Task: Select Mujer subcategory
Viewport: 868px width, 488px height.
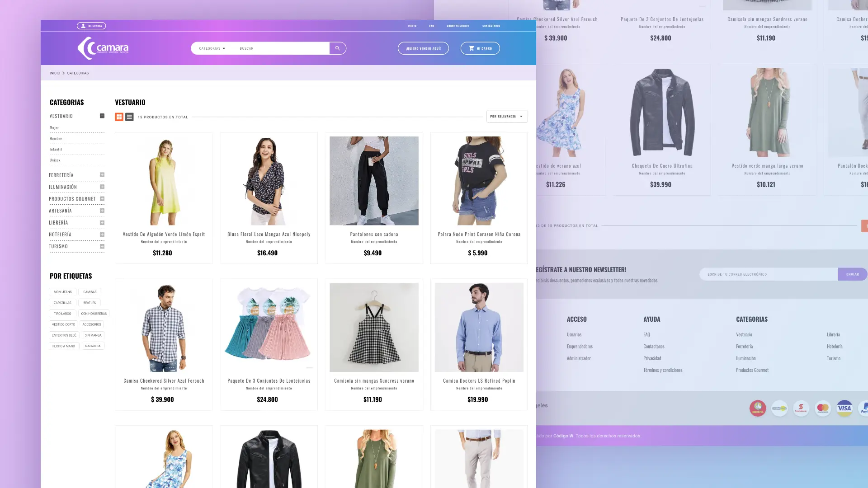Action: [x=54, y=128]
